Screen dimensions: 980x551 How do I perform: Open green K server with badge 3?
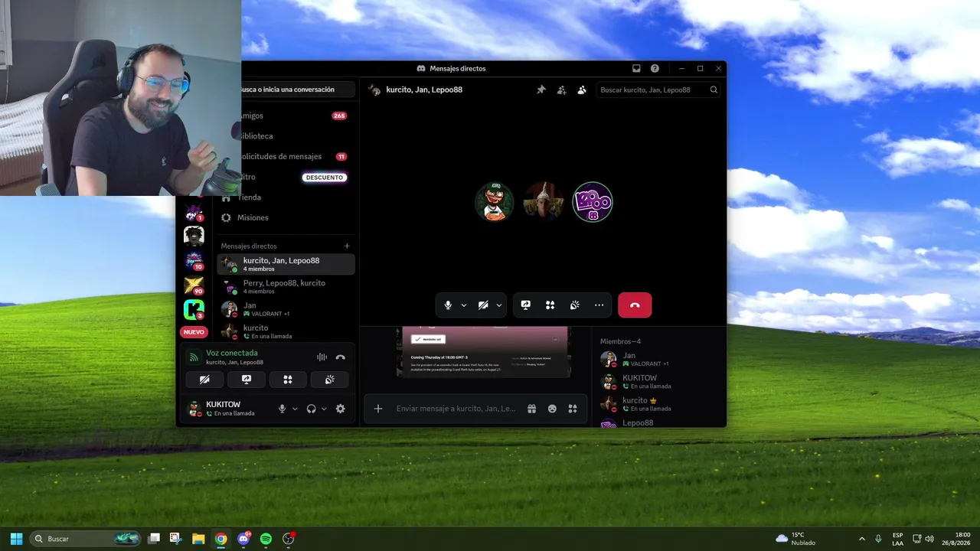(194, 309)
